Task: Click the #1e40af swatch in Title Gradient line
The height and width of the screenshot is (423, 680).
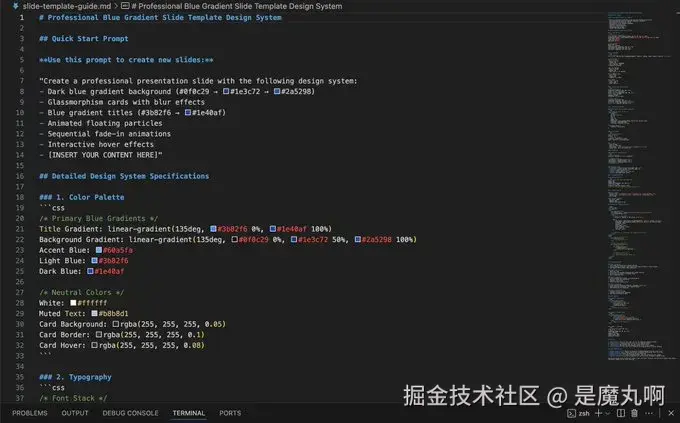Action: [273, 229]
